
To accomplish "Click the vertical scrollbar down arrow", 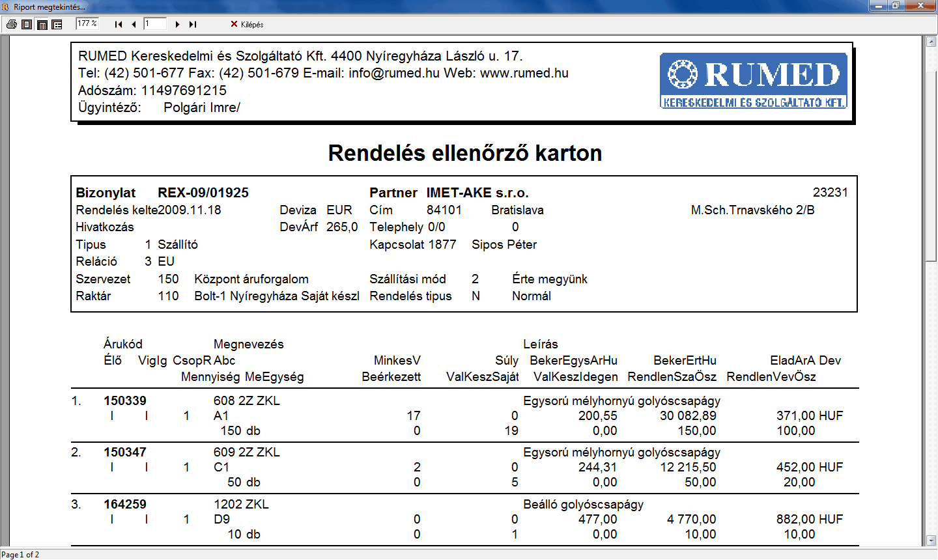I will click(x=931, y=540).
